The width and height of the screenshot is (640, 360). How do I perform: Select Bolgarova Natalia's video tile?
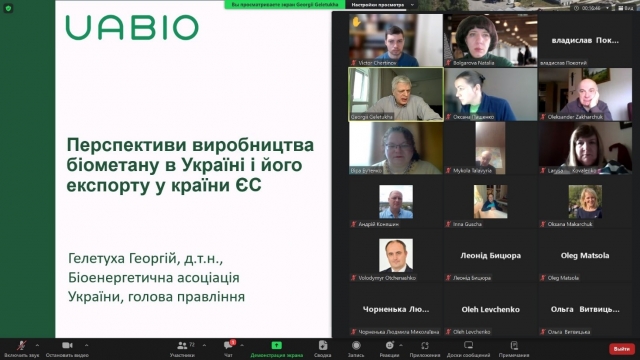(491, 40)
